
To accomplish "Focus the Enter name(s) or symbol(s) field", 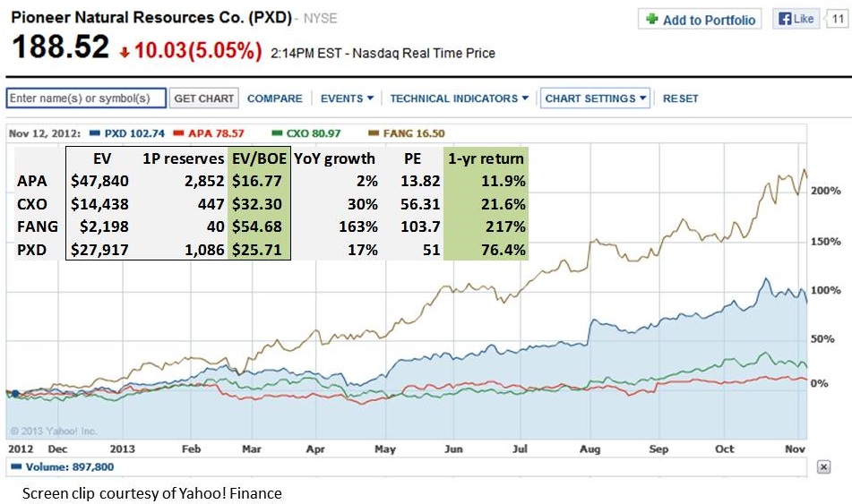I will [x=86, y=98].
